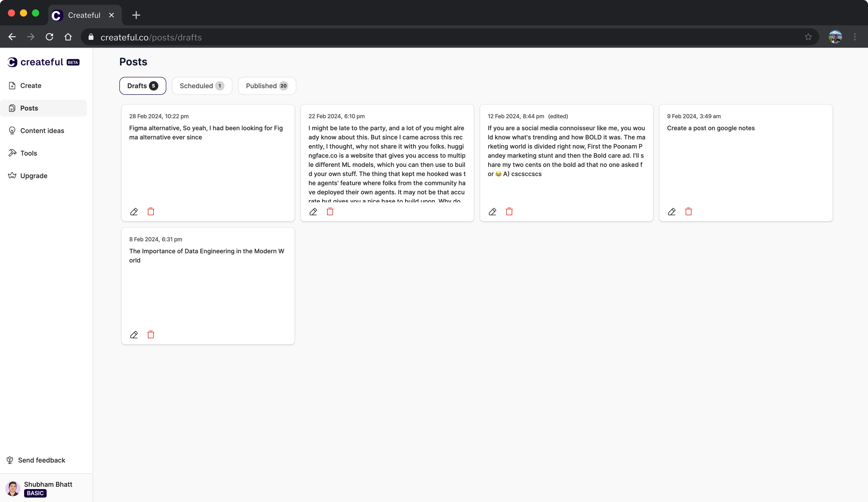View site security lock information
Image resolution: width=868 pixels, height=502 pixels.
click(91, 37)
